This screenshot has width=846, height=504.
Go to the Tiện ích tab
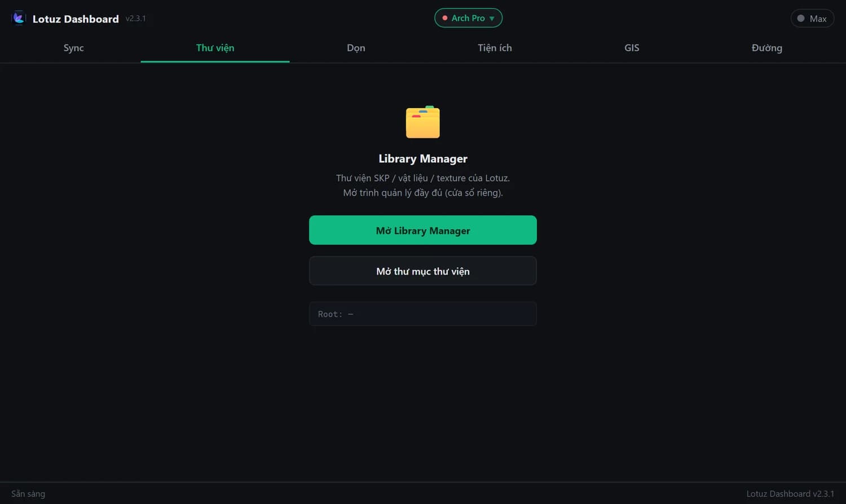pos(495,48)
